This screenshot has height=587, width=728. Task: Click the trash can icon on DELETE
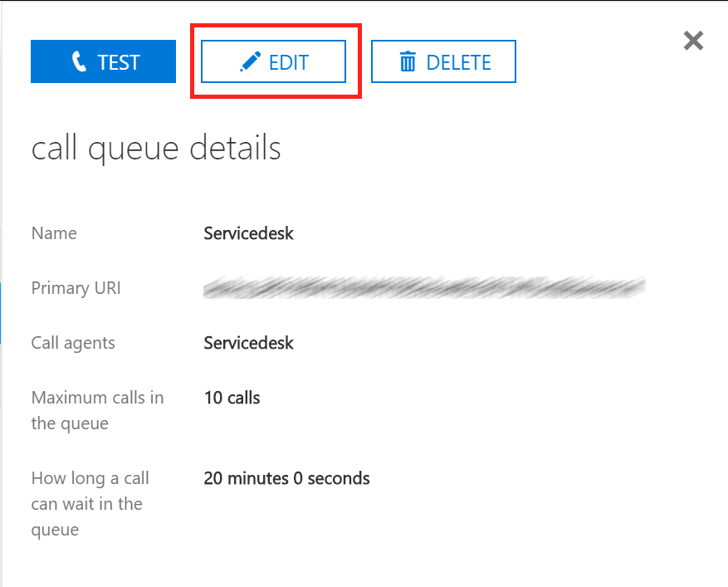click(408, 61)
